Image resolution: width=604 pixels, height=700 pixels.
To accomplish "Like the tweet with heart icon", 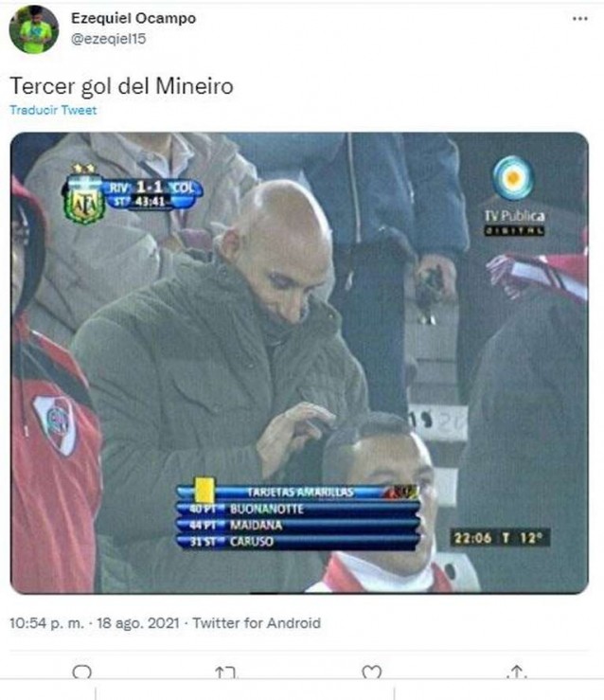I will (x=372, y=673).
